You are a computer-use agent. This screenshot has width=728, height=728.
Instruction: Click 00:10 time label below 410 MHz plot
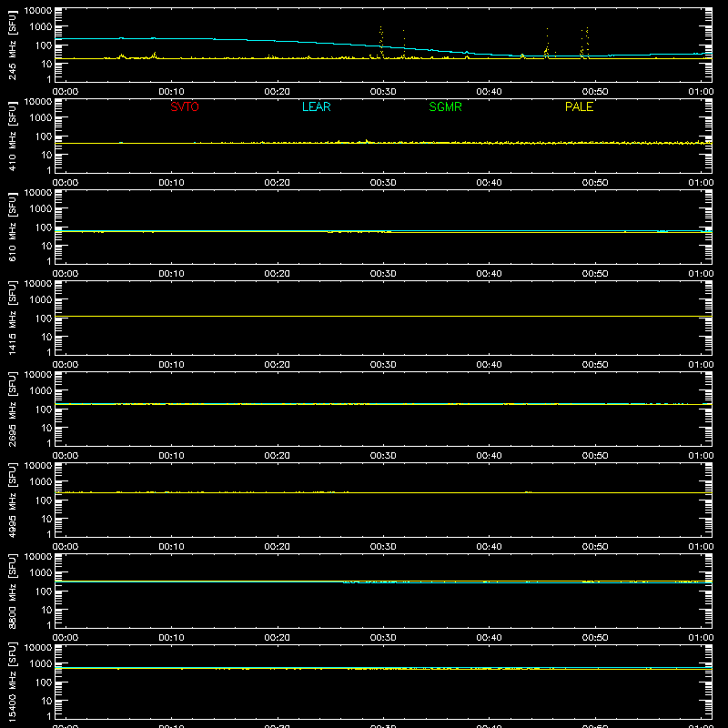171,183
